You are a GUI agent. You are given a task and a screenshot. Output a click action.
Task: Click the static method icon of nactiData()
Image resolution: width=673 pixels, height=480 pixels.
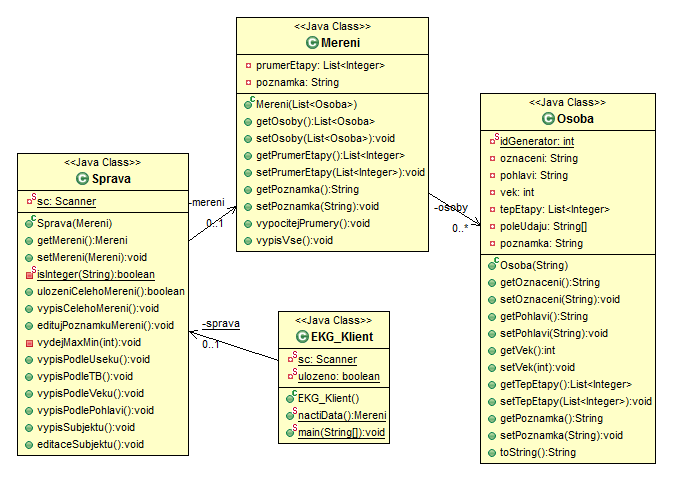tap(291, 415)
